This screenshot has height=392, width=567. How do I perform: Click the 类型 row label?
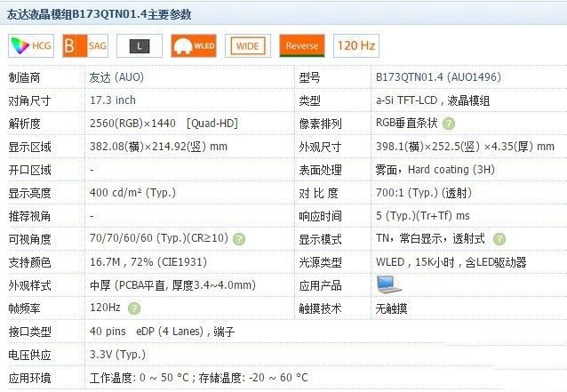309,100
